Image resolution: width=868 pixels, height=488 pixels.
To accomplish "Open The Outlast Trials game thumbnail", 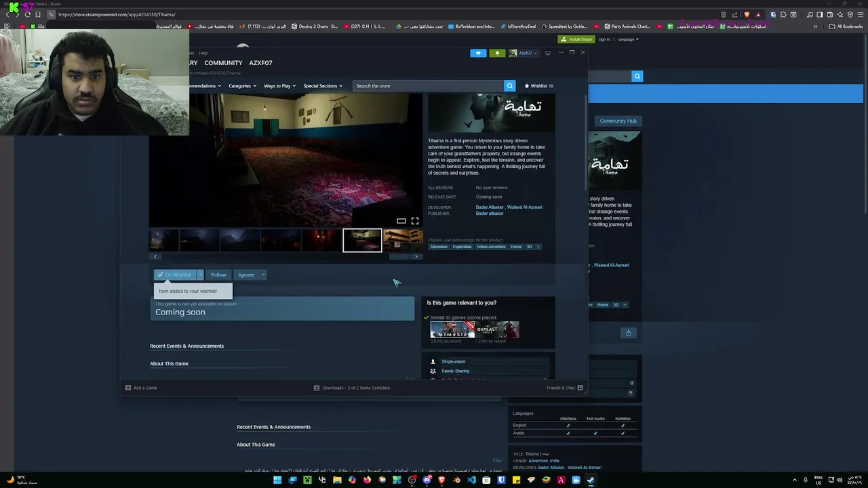I will pyautogui.click(x=497, y=330).
